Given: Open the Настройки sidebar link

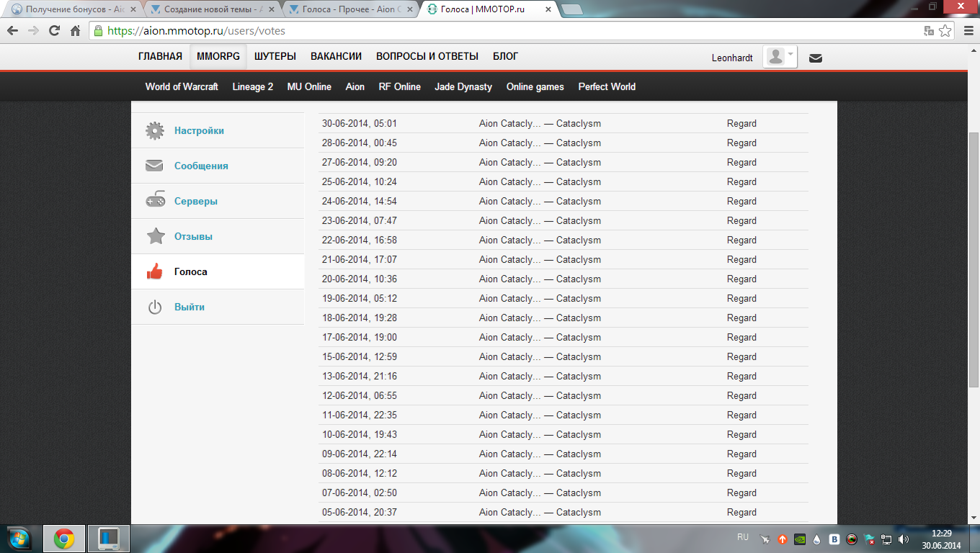Looking at the screenshot, I should (199, 131).
